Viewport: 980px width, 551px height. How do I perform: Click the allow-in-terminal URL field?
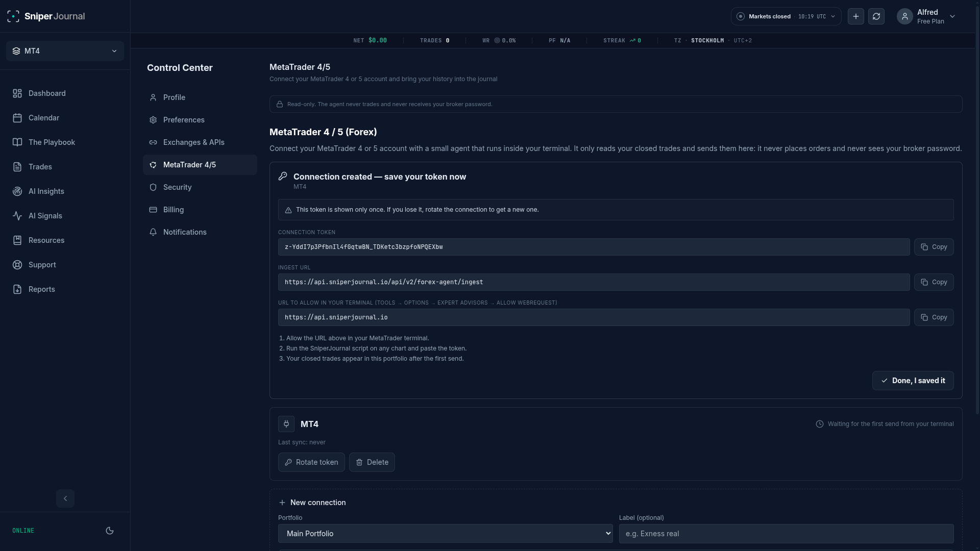(x=594, y=317)
